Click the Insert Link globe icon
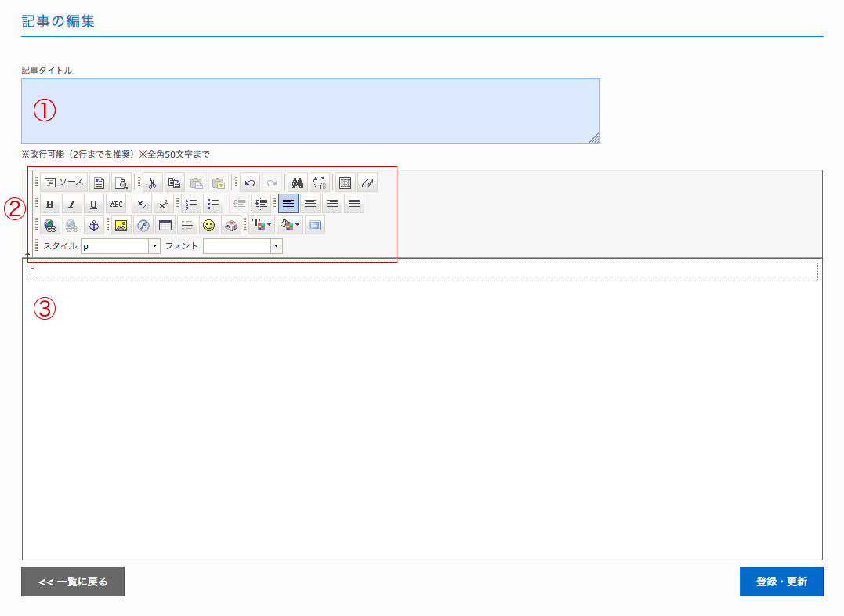Image resolution: width=844 pixels, height=616 pixels. point(50,226)
